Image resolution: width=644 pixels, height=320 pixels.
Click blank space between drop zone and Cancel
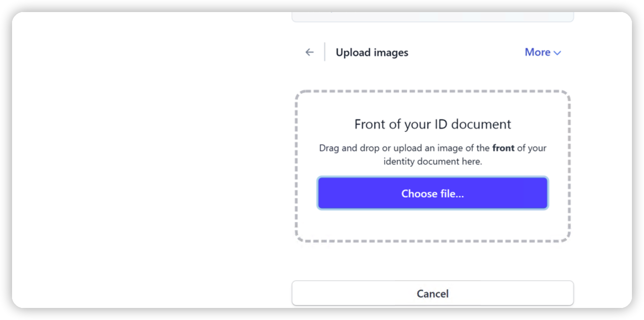[432, 261]
